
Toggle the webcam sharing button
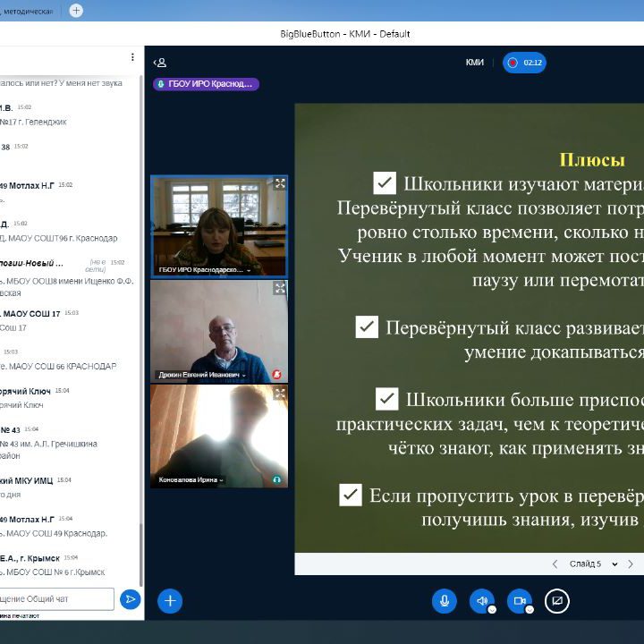pos(519,601)
